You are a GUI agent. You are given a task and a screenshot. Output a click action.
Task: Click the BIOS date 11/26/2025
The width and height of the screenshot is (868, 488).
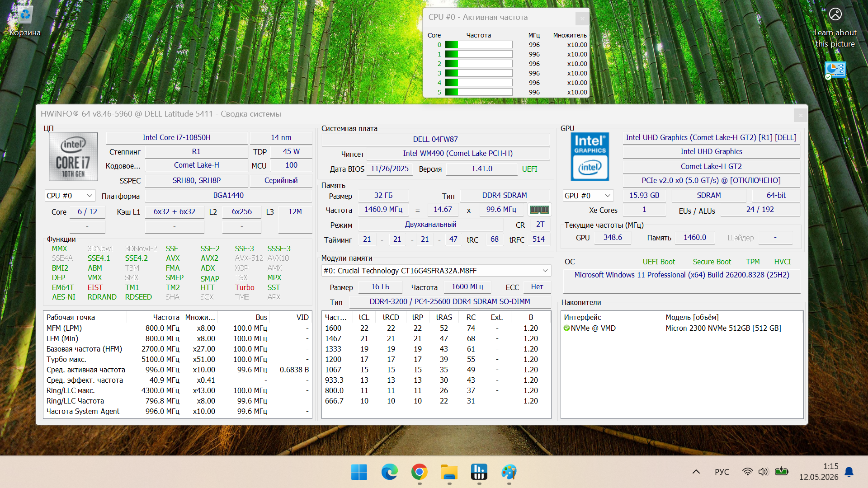pyautogui.click(x=390, y=169)
